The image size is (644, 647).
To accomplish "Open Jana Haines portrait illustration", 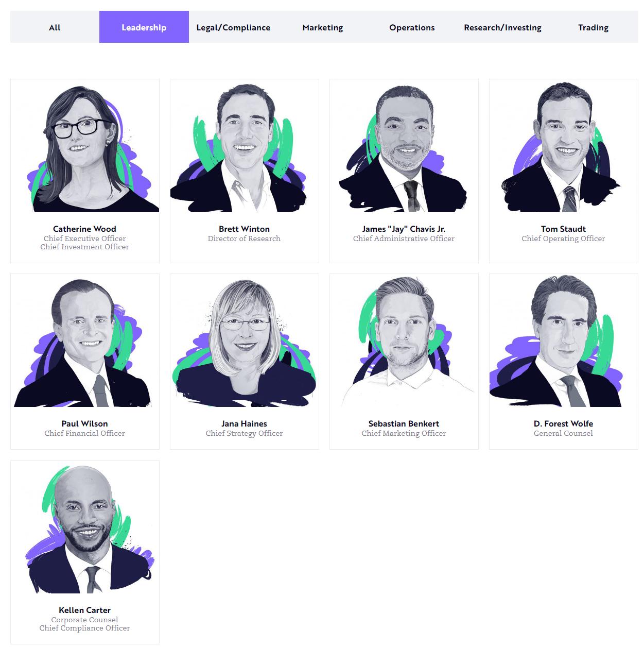I will click(x=245, y=341).
